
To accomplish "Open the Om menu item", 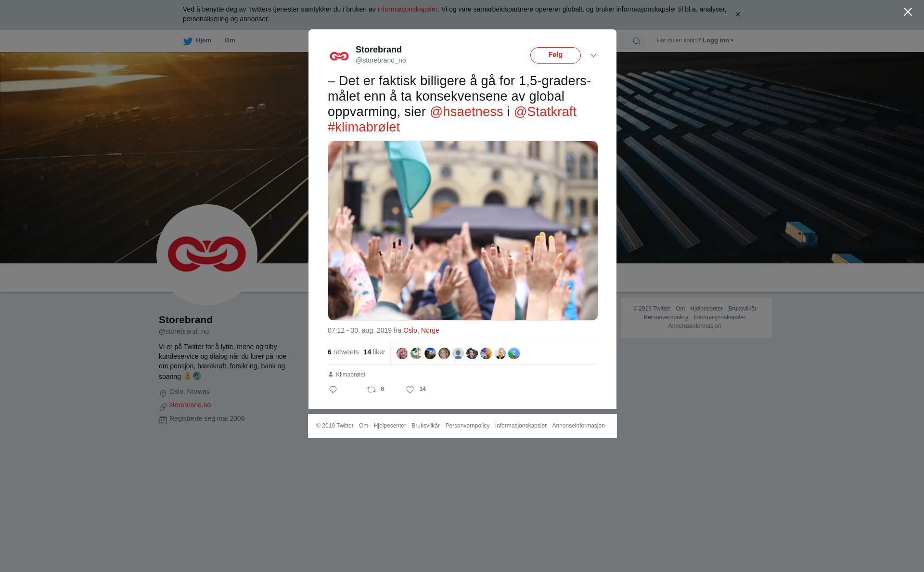I will click(x=230, y=40).
